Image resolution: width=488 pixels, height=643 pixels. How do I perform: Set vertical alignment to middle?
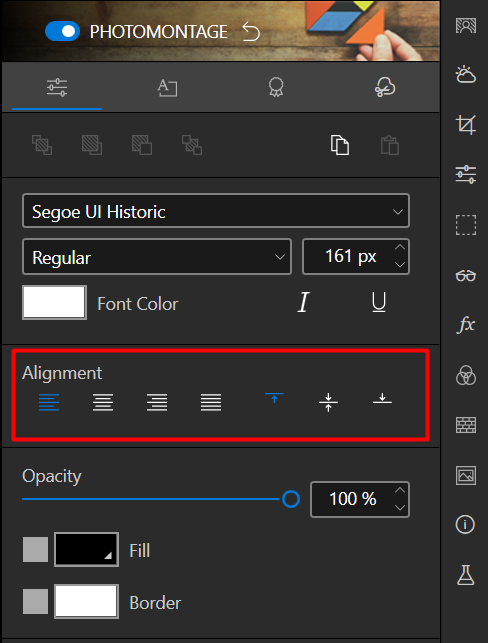(x=328, y=402)
